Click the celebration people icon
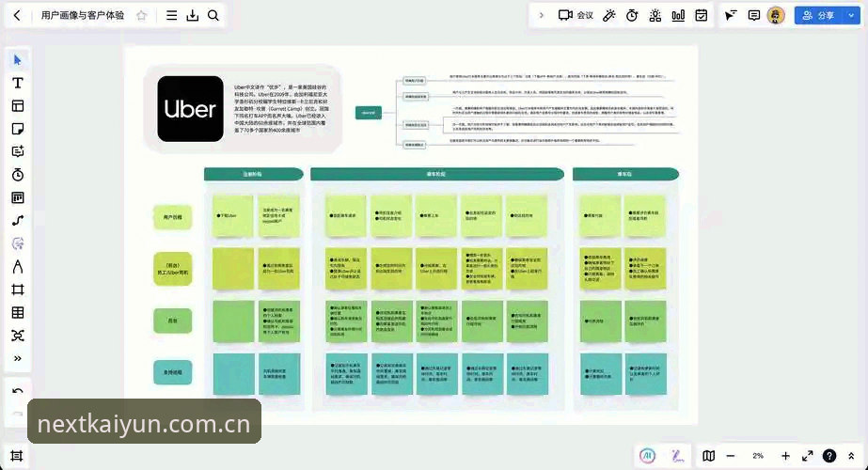 [x=655, y=15]
